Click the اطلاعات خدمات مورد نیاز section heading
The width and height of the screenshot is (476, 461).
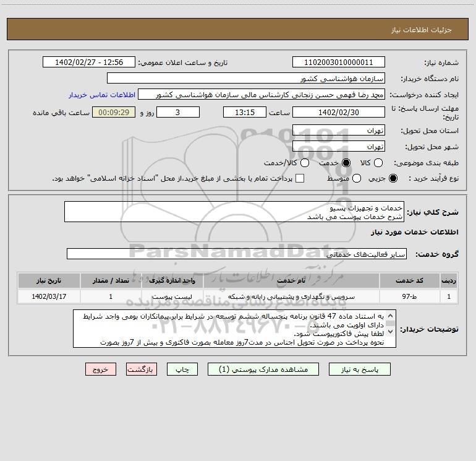415,232
